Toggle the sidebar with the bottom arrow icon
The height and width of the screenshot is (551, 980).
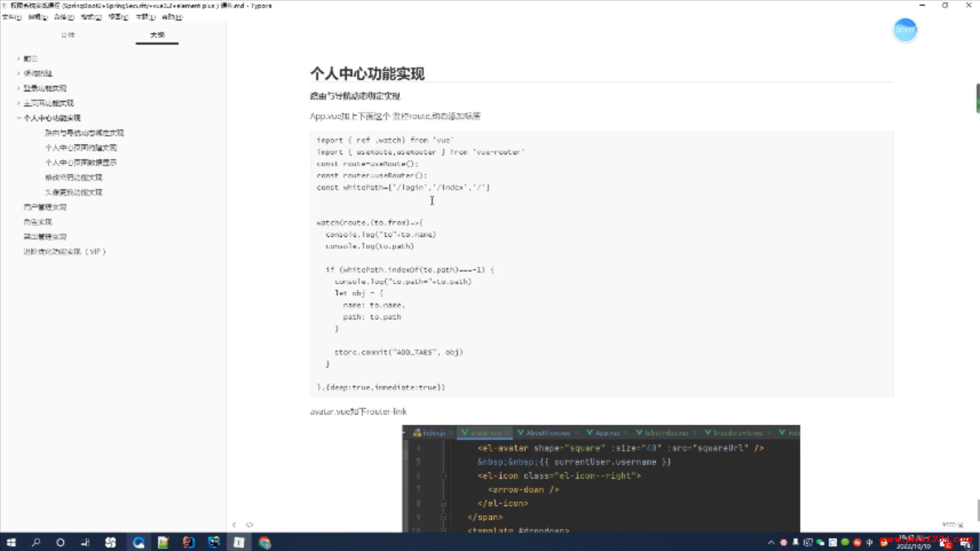coord(234,524)
